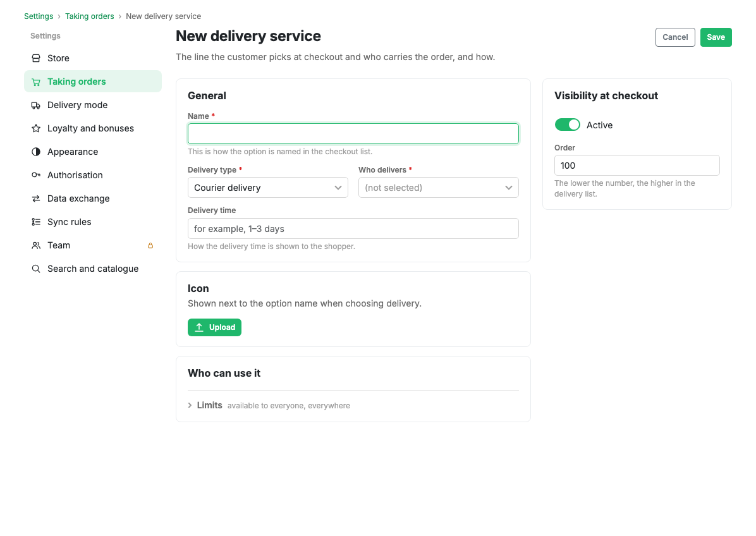Open Sync rules settings

tap(92, 222)
